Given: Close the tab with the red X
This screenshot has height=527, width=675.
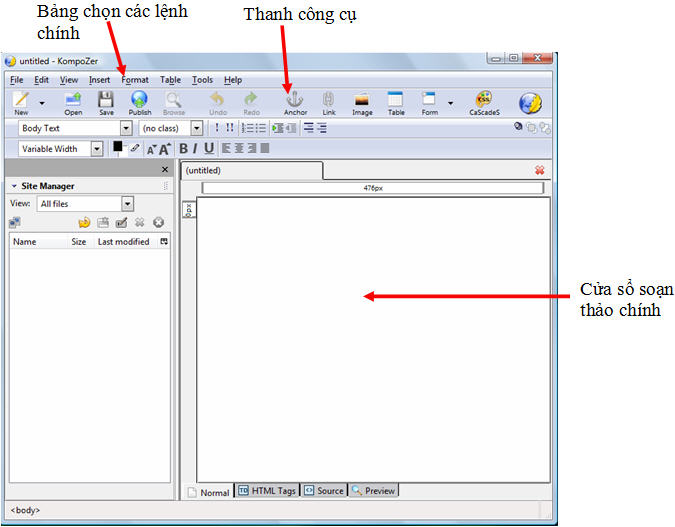Looking at the screenshot, I should coord(539,170).
